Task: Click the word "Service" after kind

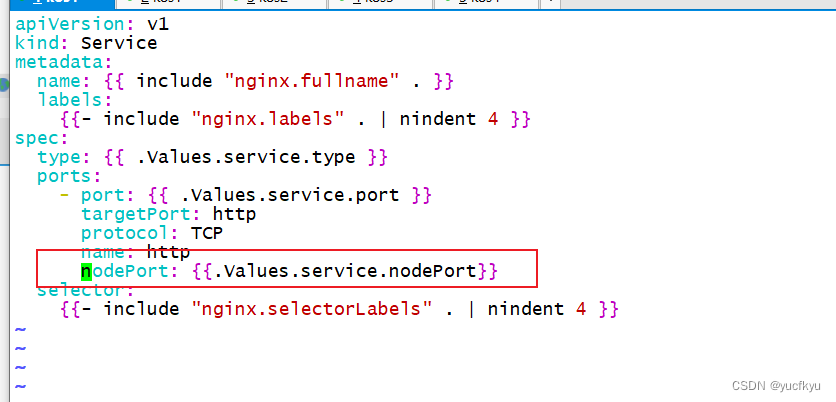Action: 119,43
